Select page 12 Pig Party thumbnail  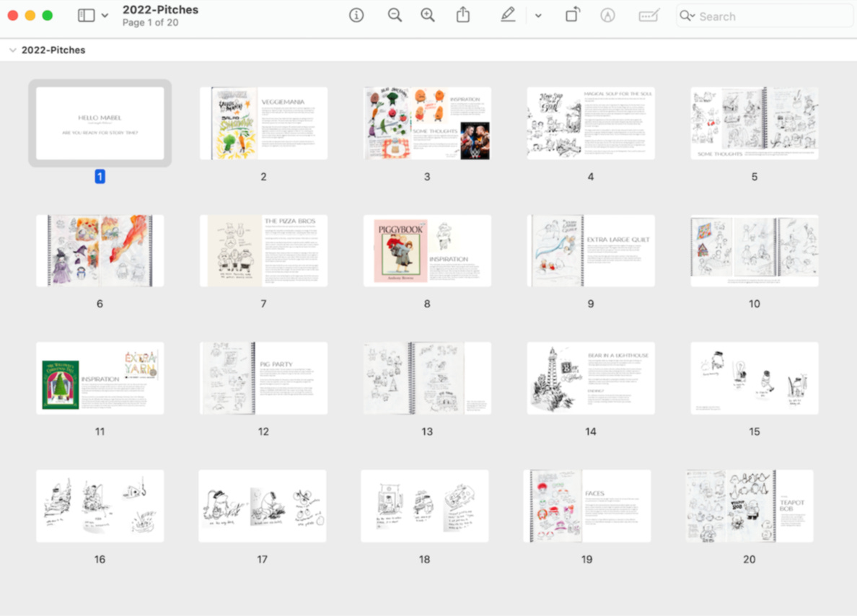(x=263, y=378)
